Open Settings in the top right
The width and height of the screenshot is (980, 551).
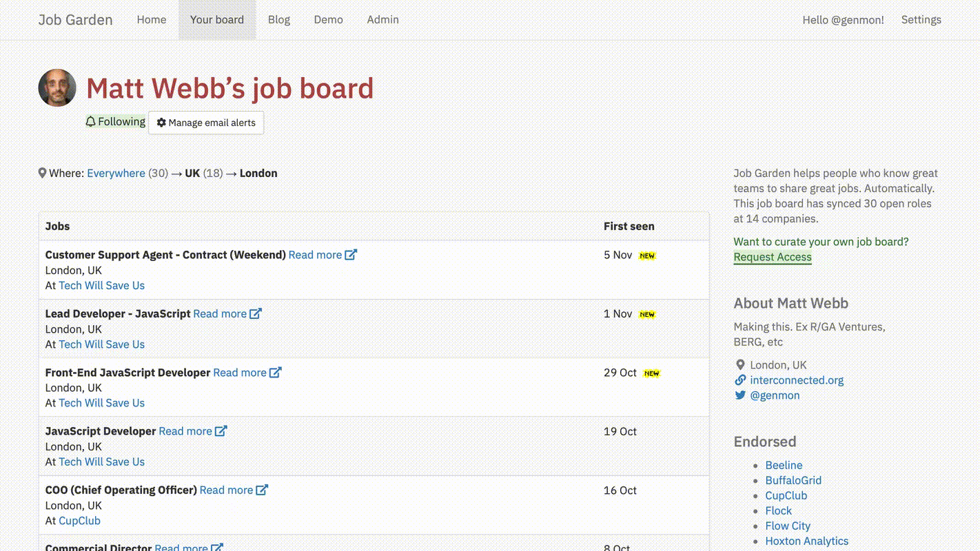tap(921, 20)
